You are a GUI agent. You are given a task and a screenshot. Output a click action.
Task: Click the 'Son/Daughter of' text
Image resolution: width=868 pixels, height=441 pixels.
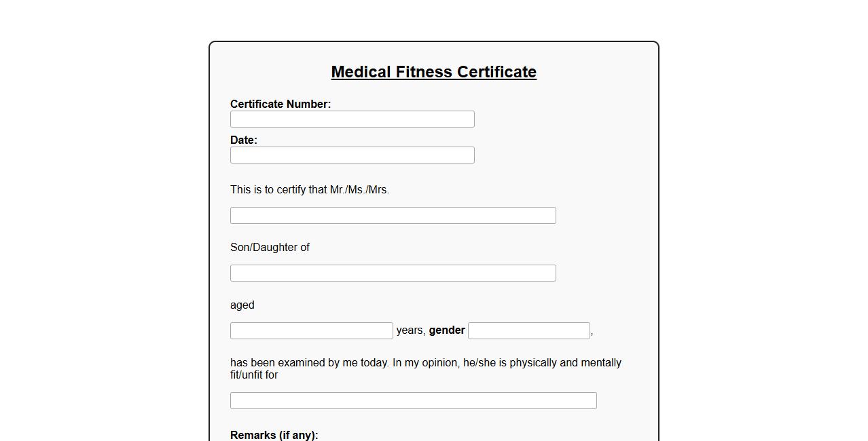270,248
